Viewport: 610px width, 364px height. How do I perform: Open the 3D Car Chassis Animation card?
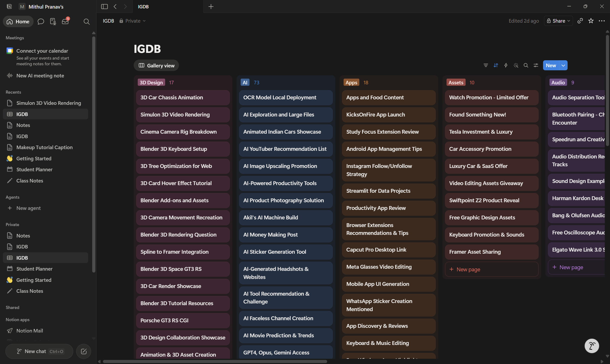click(x=183, y=98)
